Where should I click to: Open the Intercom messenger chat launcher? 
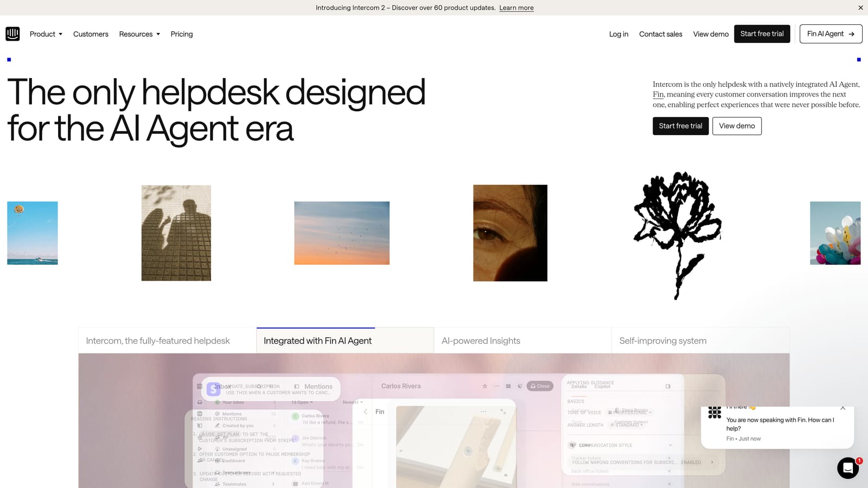[848, 468]
